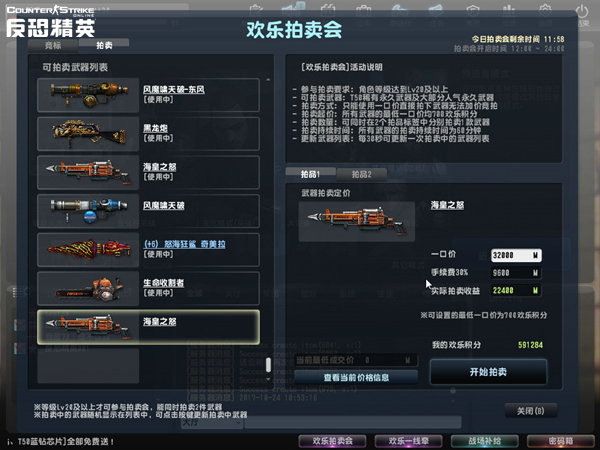Click the 海皇之怒 preview image in pricing panel
This screenshot has width=600, height=450.
[x=357, y=222]
